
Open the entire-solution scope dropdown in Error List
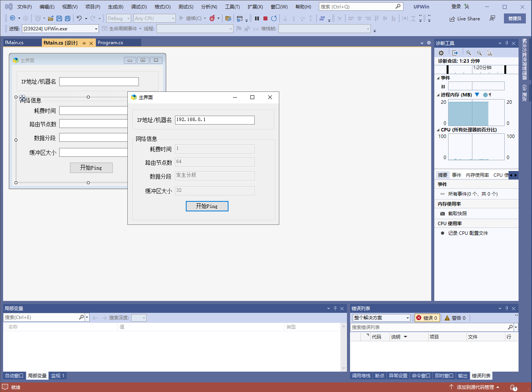click(x=408, y=318)
